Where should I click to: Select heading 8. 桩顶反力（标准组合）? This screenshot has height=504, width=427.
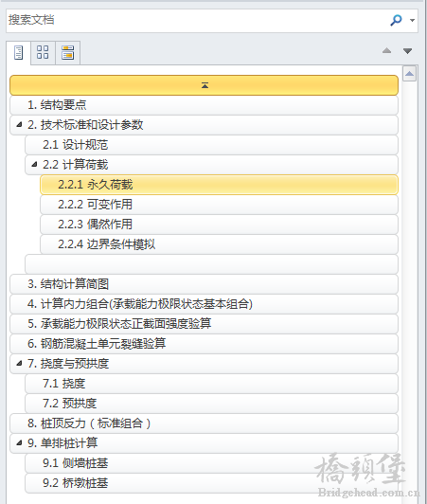point(204,423)
